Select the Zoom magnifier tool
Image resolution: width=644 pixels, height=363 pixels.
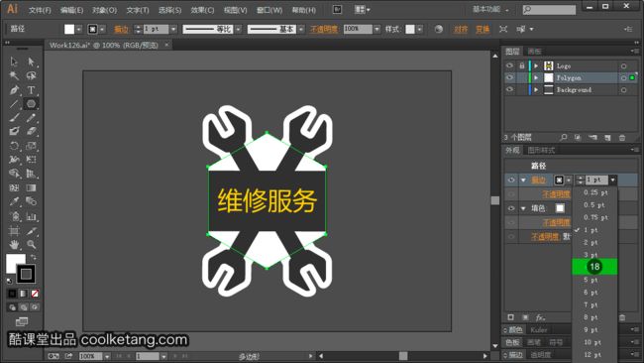pyautogui.click(x=32, y=245)
